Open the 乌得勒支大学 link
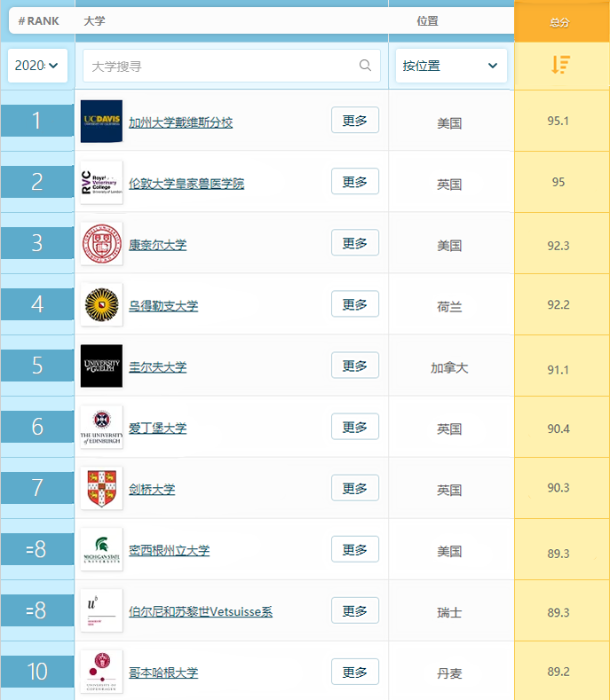Image resolution: width=610 pixels, height=700 pixels. (x=163, y=306)
